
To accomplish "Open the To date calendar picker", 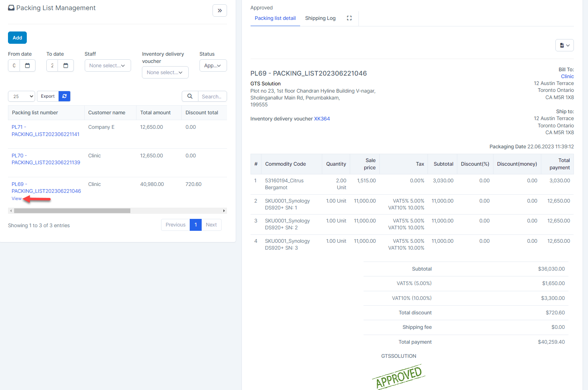I will coord(66,65).
